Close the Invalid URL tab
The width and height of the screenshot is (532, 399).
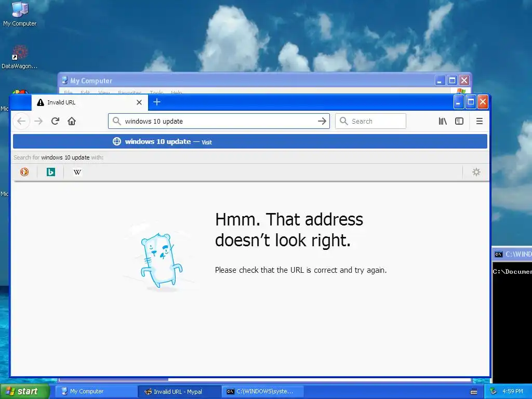pyautogui.click(x=139, y=102)
